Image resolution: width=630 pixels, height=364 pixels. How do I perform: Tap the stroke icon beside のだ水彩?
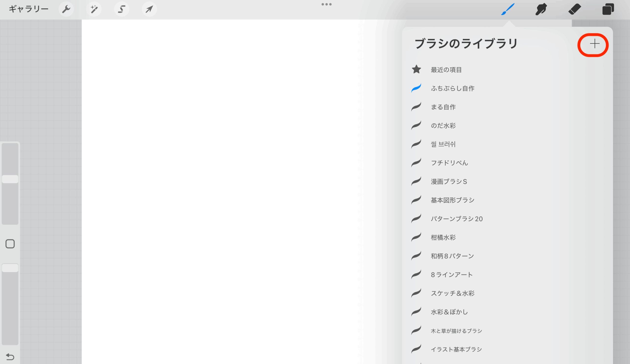(x=416, y=125)
